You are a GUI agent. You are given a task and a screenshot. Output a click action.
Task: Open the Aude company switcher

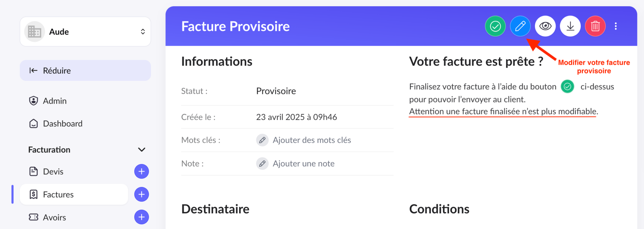[85, 31]
